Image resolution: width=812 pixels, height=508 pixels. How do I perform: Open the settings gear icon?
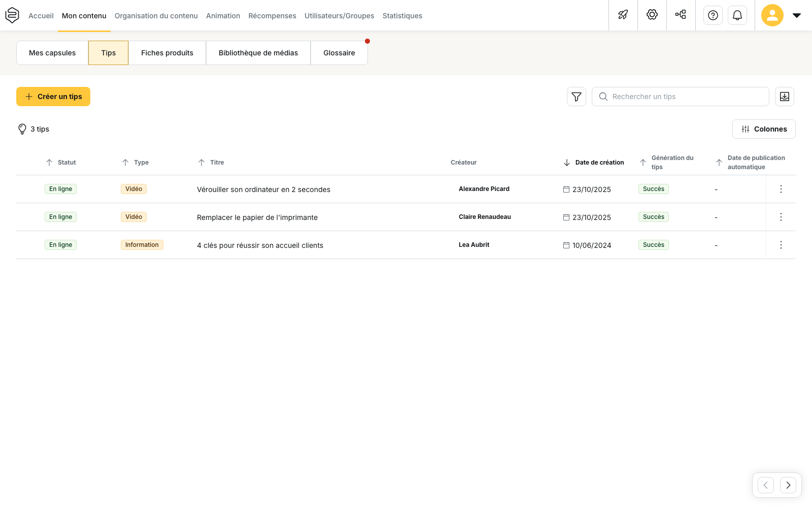pos(652,15)
